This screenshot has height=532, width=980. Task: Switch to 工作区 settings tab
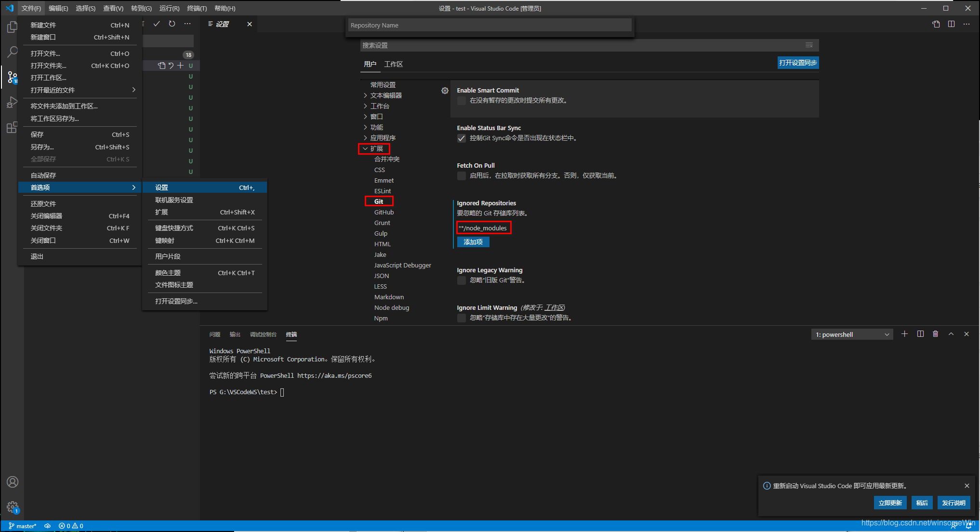(393, 64)
